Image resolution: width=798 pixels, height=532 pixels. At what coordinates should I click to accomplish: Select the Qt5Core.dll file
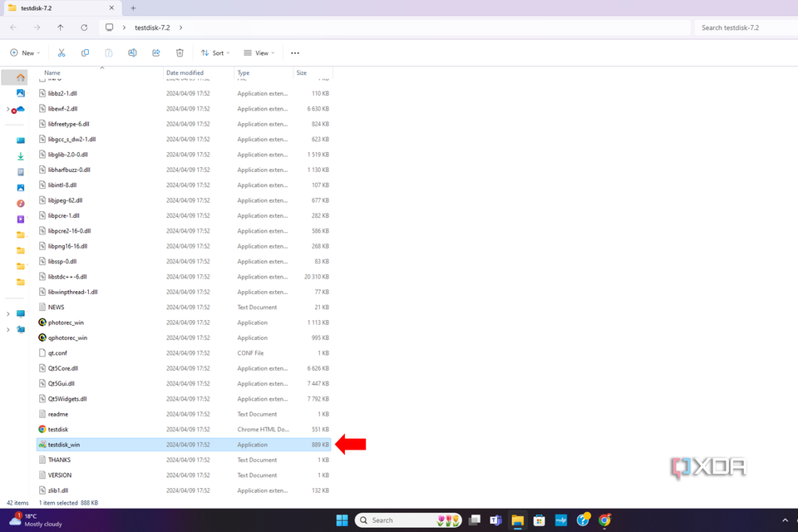tap(184, 368)
